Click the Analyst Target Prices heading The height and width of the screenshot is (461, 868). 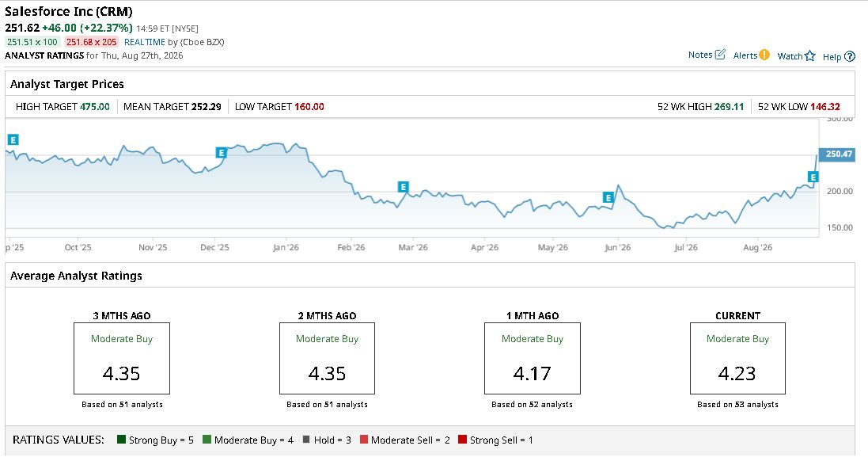[x=67, y=84]
